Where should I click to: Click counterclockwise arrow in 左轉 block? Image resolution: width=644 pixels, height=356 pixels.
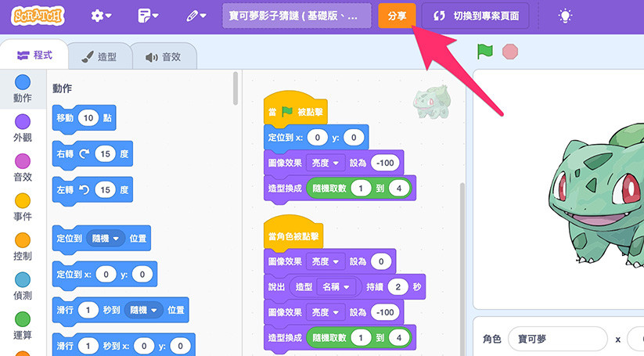point(85,189)
